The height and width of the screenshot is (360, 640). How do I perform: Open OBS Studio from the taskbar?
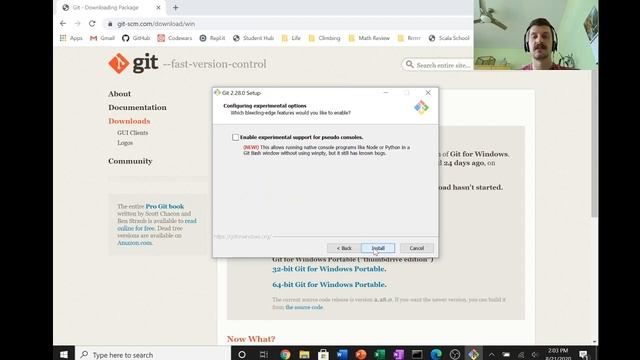click(x=455, y=355)
